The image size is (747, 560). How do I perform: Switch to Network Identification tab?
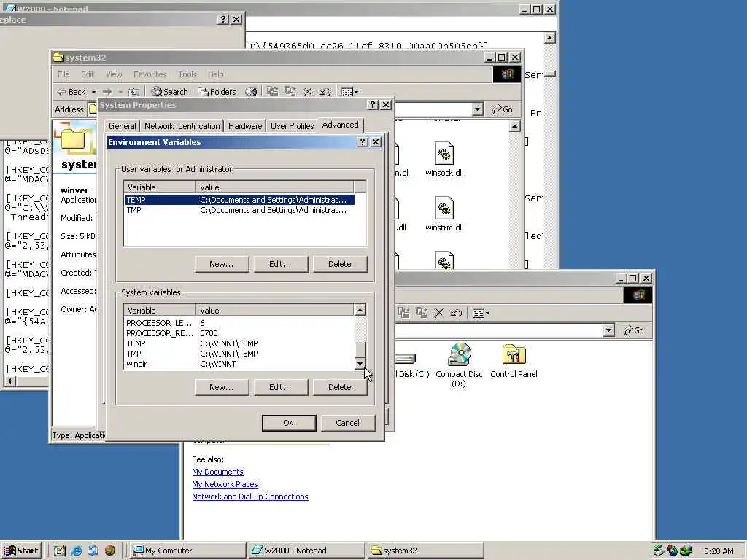click(182, 126)
